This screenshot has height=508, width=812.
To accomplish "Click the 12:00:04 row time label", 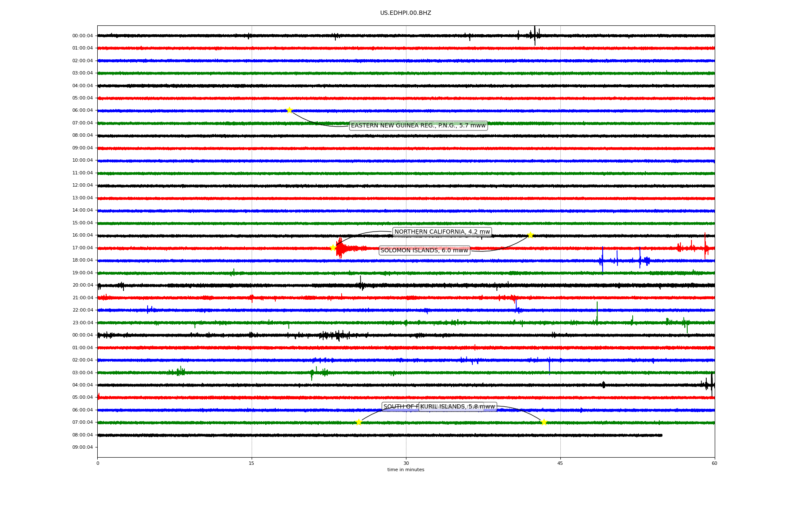I will coord(82,185).
